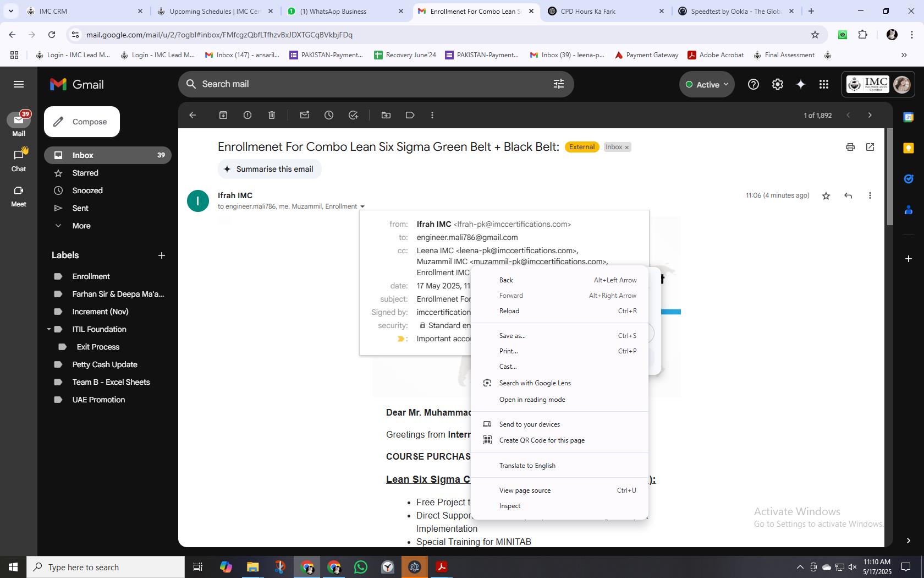Archive this email
This screenshot has height=578, width=924.
point(223,115)
